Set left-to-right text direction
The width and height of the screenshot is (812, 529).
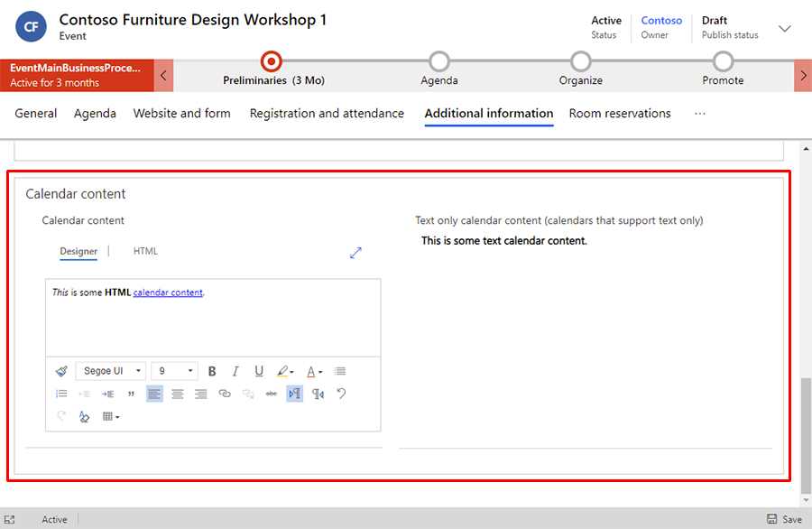(295, 394)
